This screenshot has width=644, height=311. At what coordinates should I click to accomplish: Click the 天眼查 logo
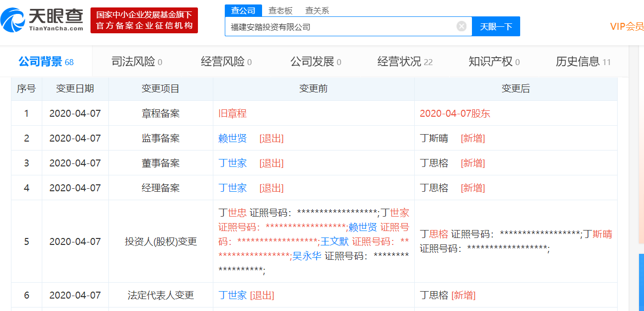[x=42, y=20]
